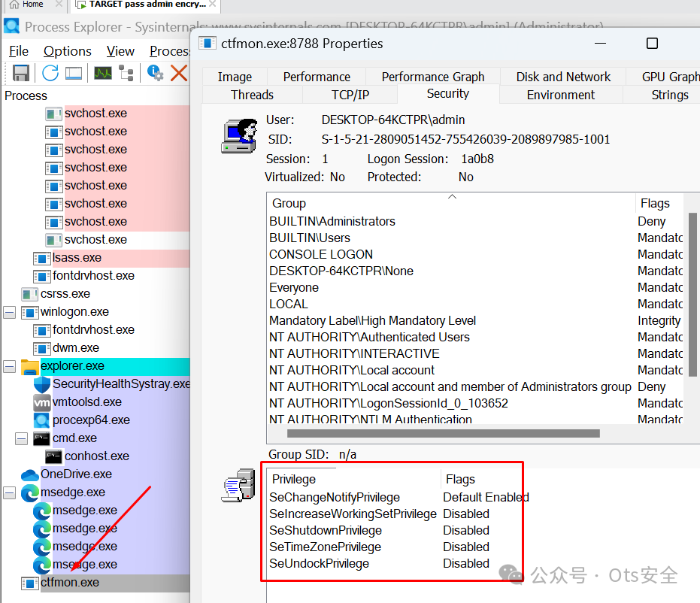Click the System Information graph icon

tap(103, 73)
